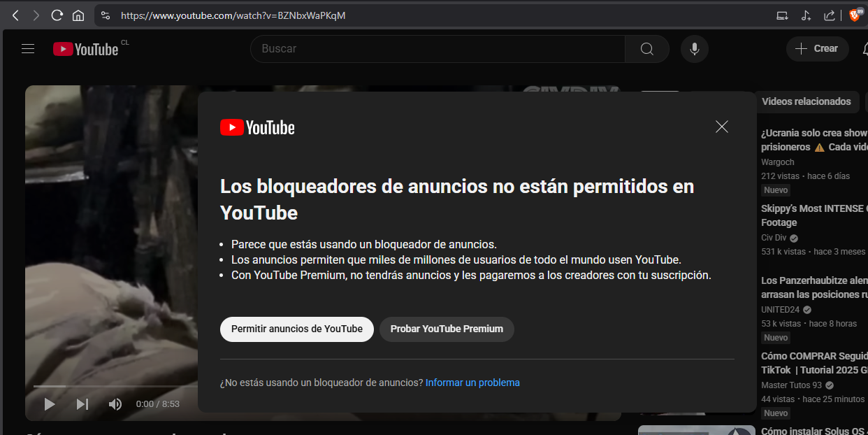Skip to the next video
This screenshot has height=435, width=868.
82,404
